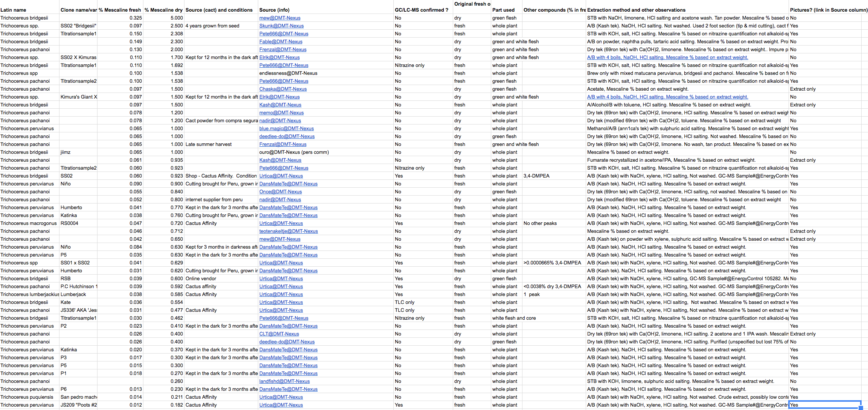Open the Fable@DMT-Nexus link

281,41
